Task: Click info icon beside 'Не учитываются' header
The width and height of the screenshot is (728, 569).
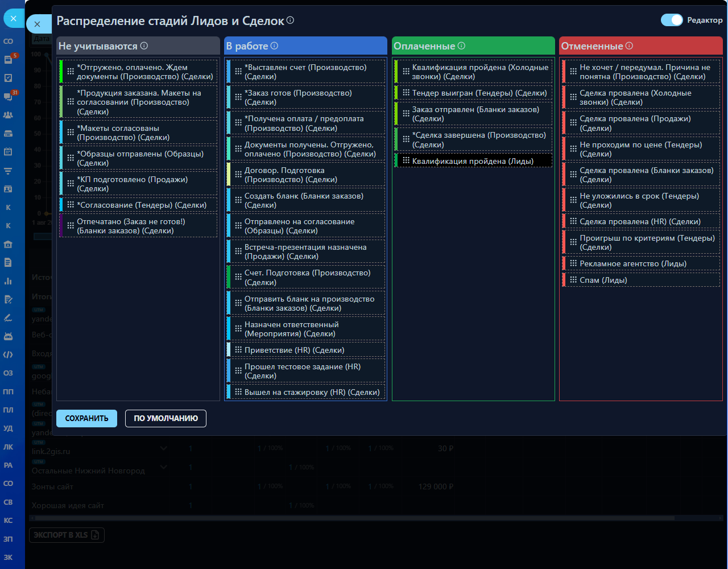Action: click(x=144, y=46)
